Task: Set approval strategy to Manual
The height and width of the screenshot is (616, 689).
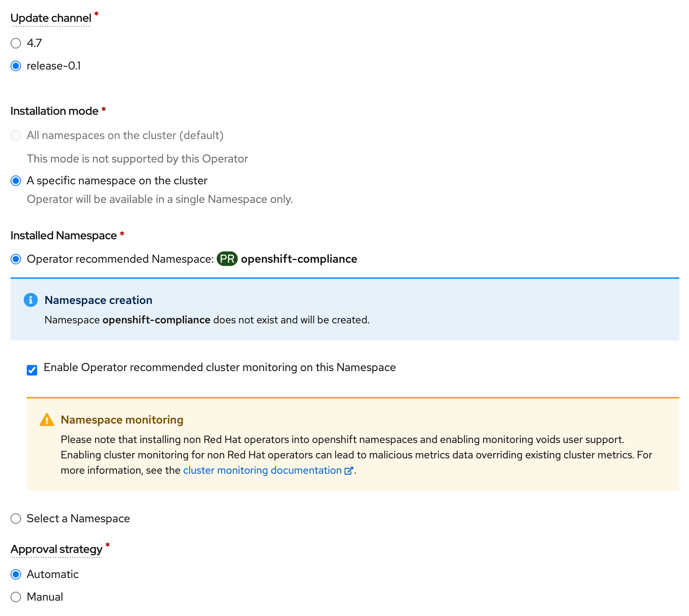Action: [x=16, y=597]
